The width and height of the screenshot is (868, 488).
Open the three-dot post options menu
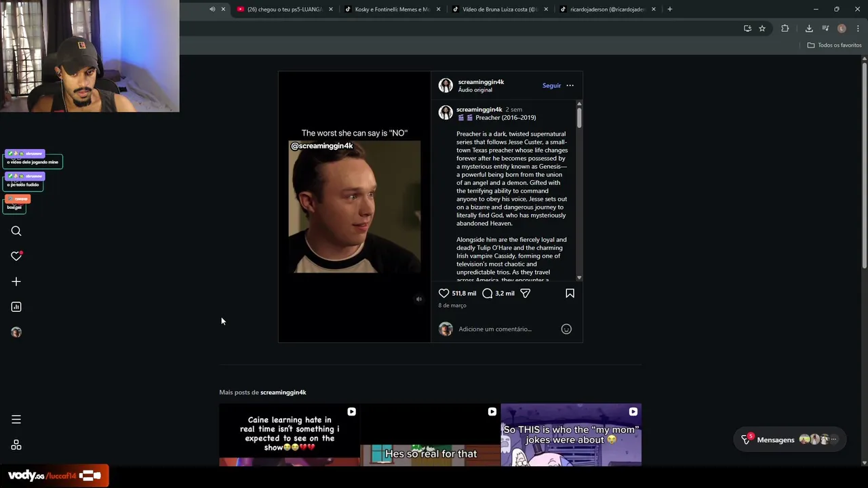tap(570, 85)
